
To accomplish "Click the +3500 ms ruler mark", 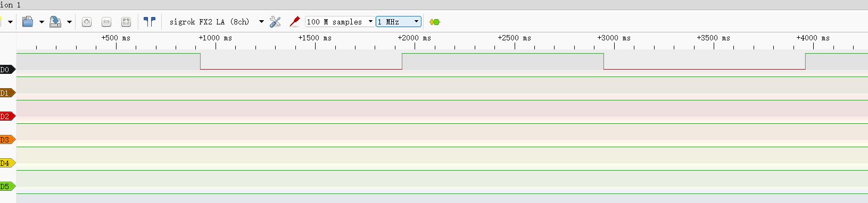I will (713, 38).
